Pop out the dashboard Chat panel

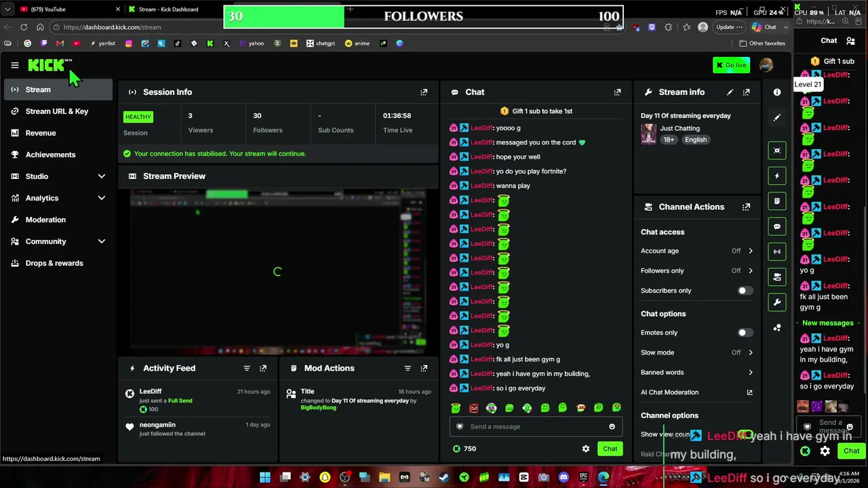pos(617,92)
